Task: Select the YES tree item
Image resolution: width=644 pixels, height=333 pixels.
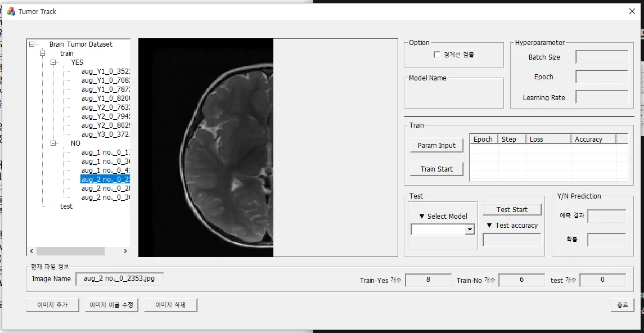Action: point(77,62)
